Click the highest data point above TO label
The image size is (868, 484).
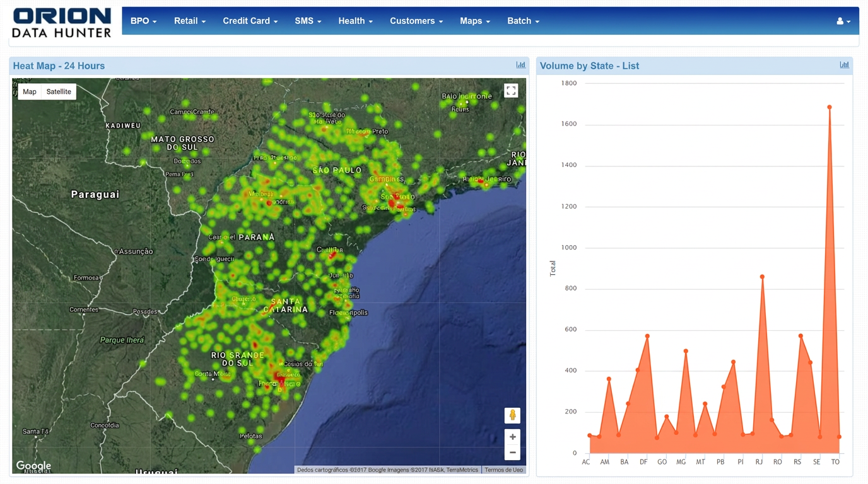click(830, 107)
